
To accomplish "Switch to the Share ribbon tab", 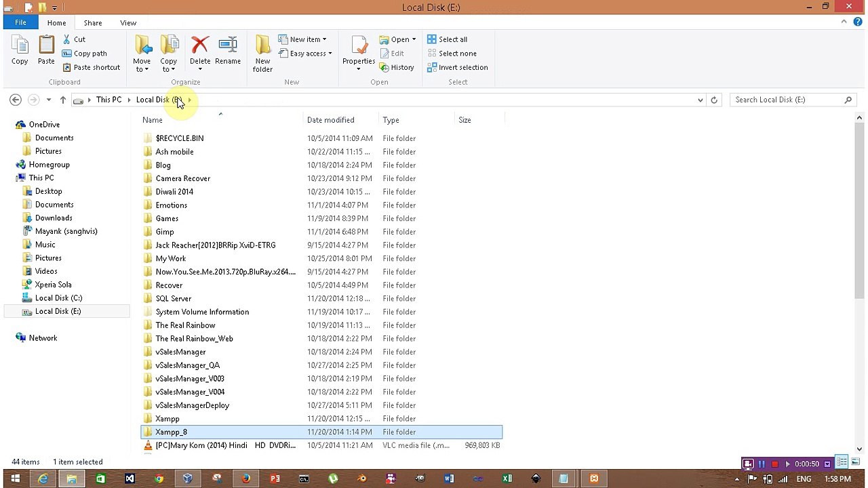I will click(93, 23).
